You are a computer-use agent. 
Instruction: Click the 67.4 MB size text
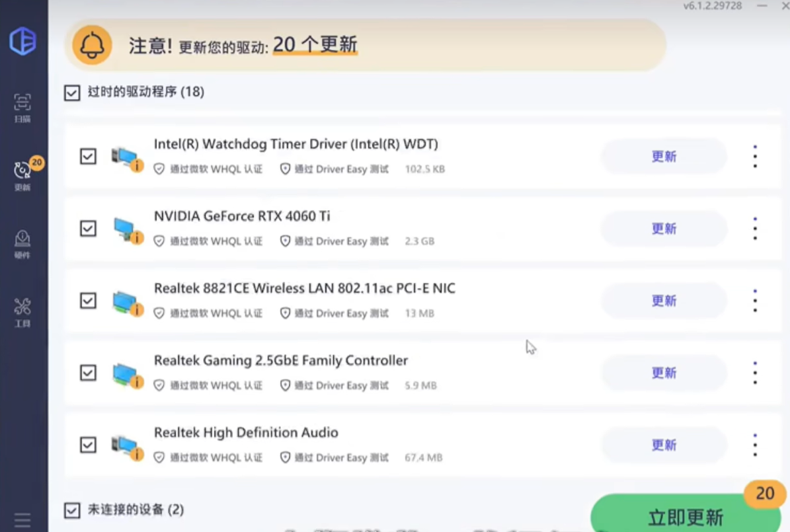point(424,457)
